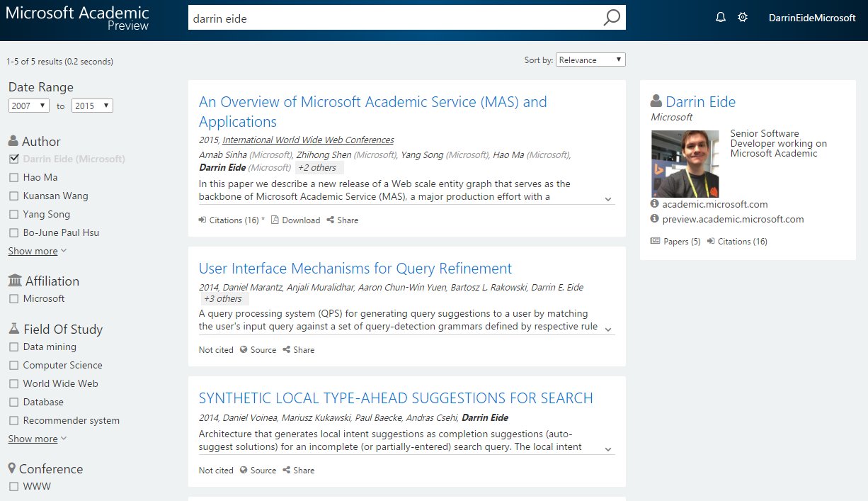Check the Recommender system field filter

pyautogui.click(x=13, y=420)
